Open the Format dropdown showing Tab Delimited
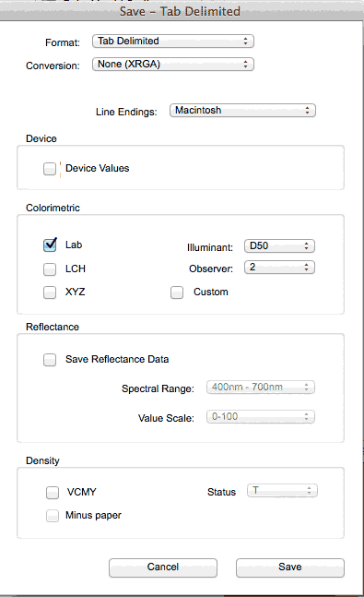This screenshot has height=597, width=364. pos(173,42)
